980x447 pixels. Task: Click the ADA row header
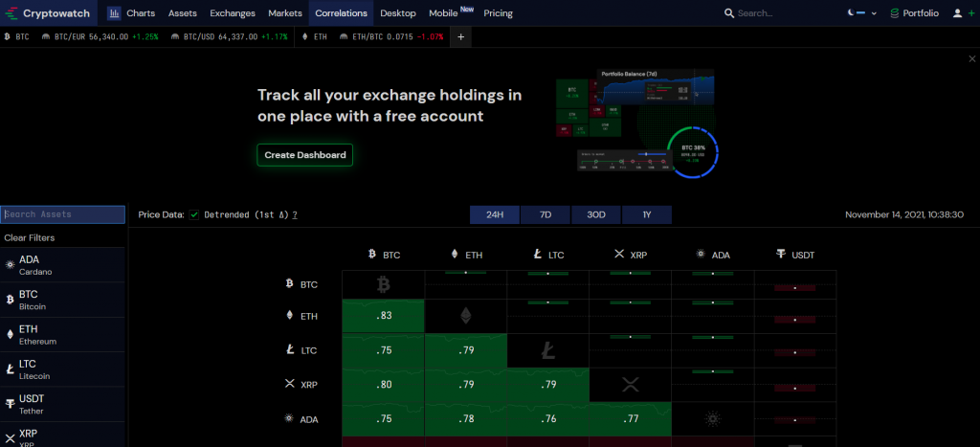click(x=301, y=419)
